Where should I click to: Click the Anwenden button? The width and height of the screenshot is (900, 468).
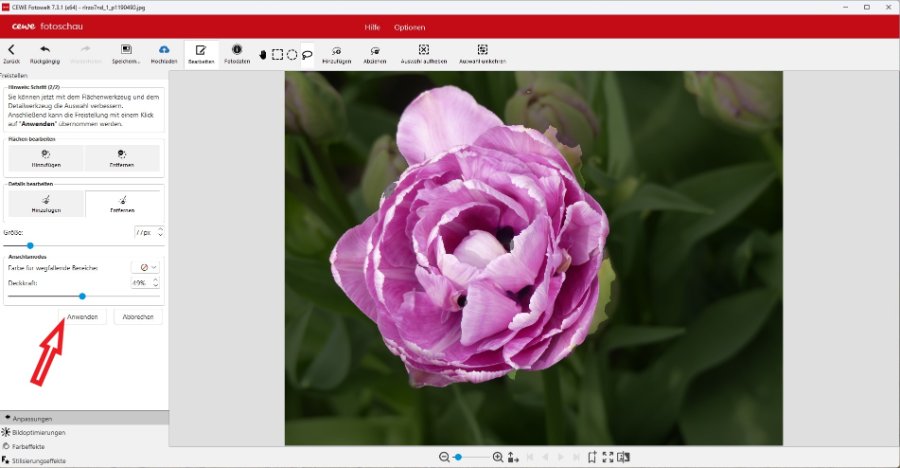click(82, 316)
